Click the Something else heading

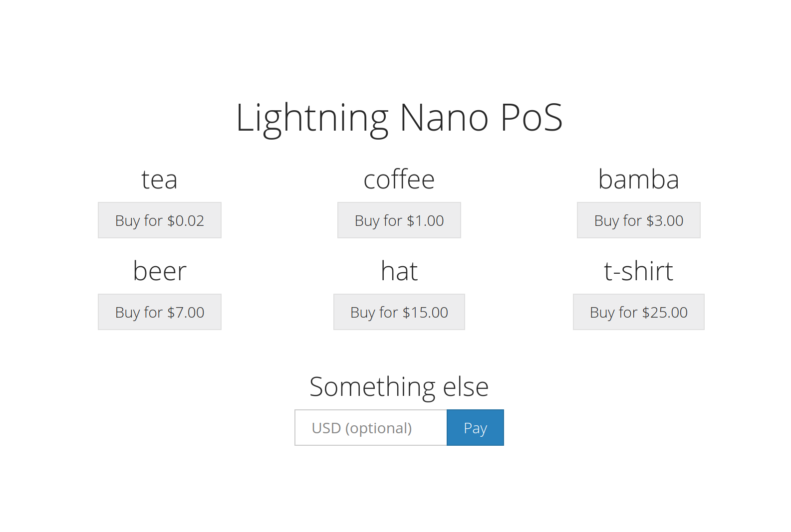(399, 386)
